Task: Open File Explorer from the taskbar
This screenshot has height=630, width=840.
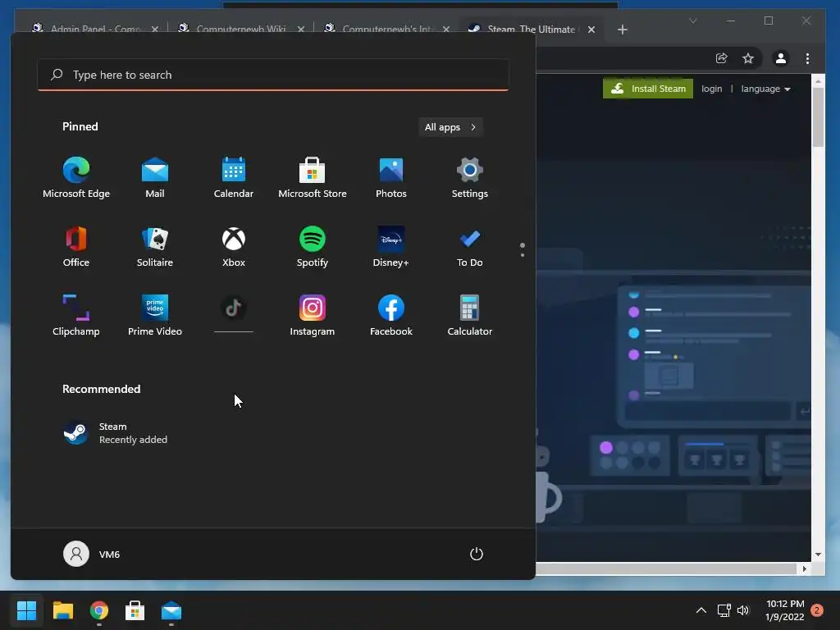Action: 62,610
